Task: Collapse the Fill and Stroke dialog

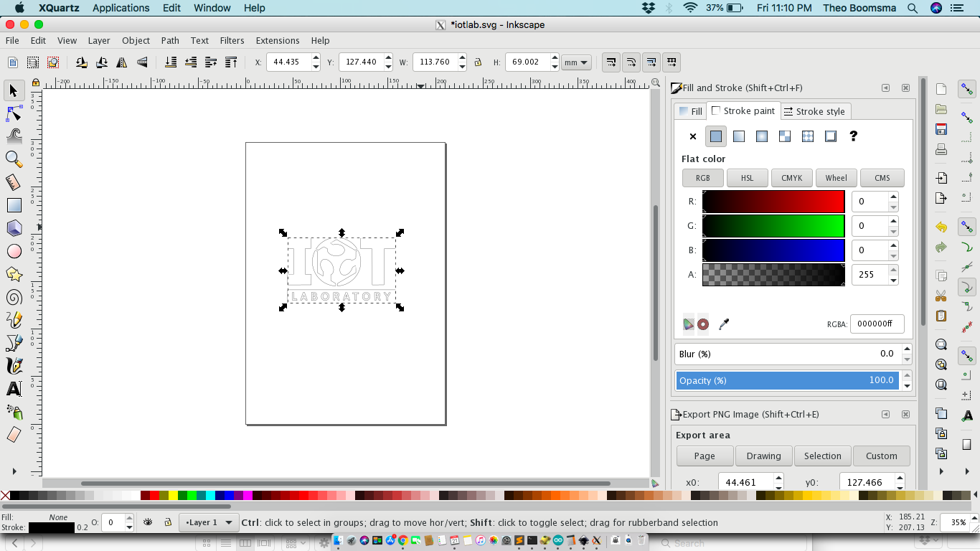Action: coord(885,88)
